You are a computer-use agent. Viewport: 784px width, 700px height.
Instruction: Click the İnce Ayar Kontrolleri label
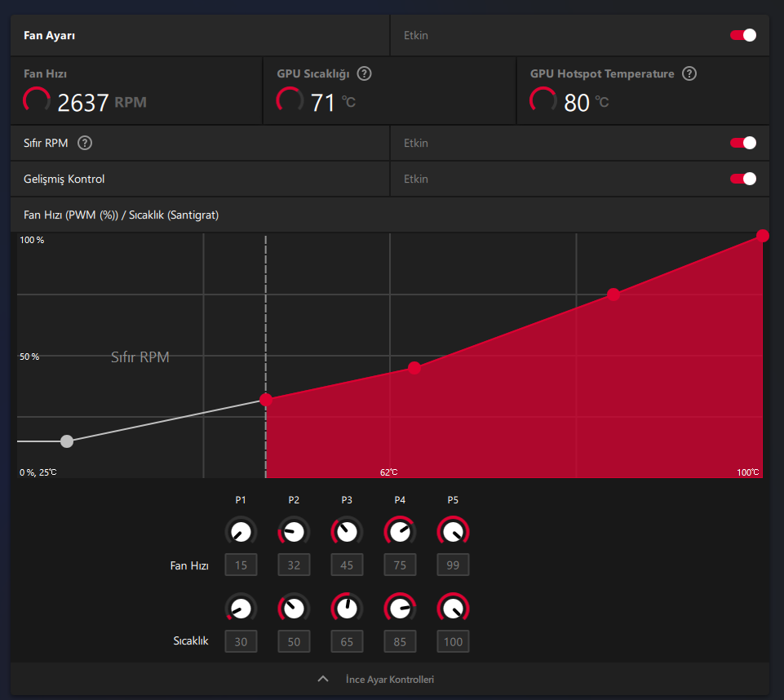coord(390,680)
